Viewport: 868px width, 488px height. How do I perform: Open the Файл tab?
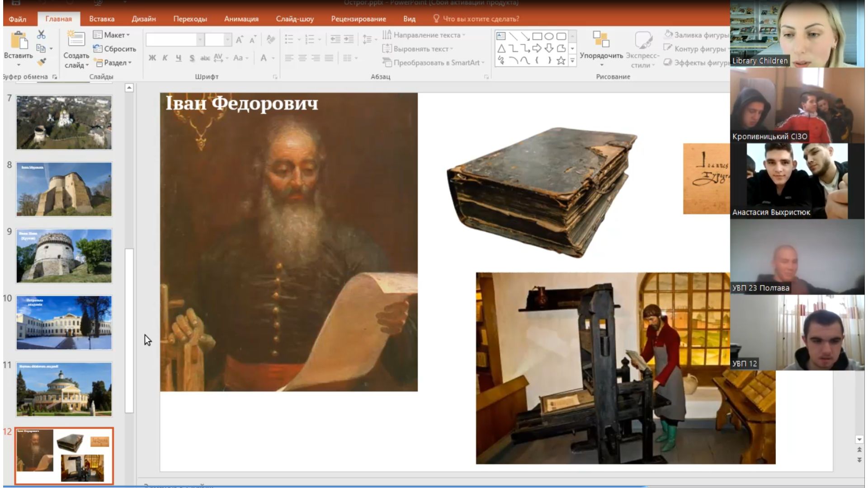tap(17, 19)
